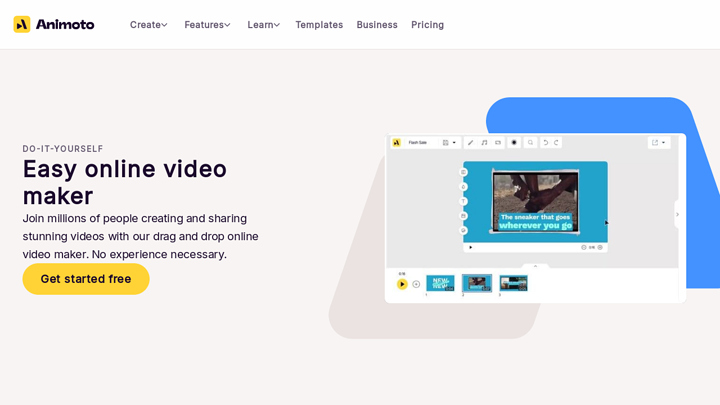The width and height of the screenshot is (720, 405).
Task: Click the minus duration icon under the canvas
Action: click(584, 248)
